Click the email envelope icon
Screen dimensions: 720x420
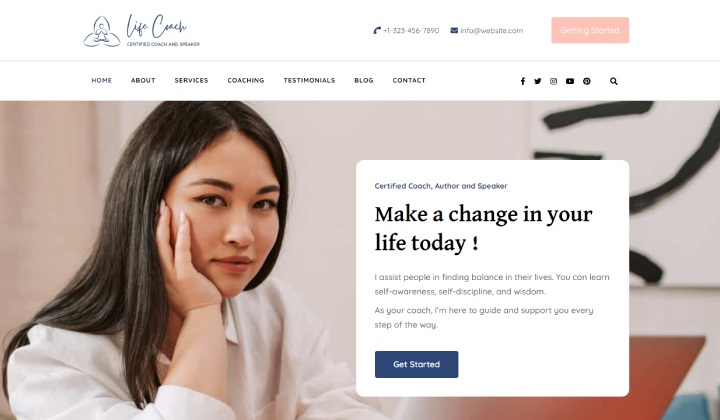click(x=454, y=30)
